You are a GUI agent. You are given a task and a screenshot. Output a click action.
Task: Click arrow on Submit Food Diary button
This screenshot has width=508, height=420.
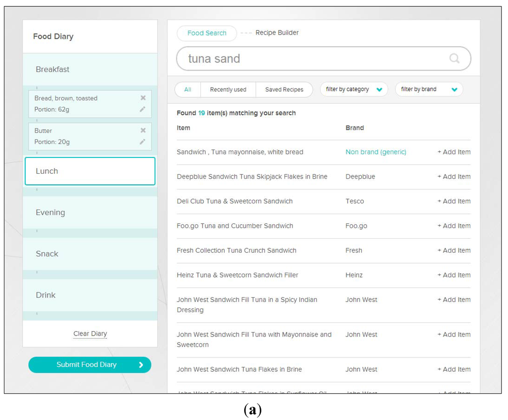[x=141, y=365]
